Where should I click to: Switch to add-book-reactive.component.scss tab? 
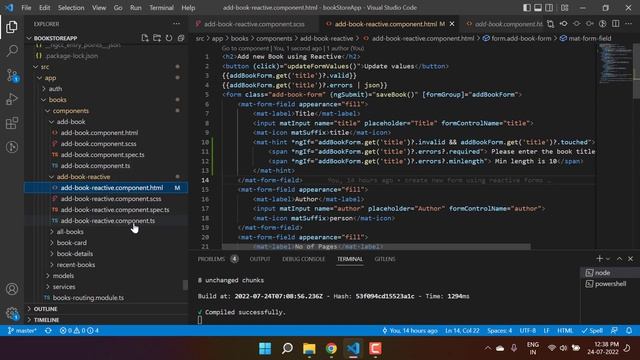point(254,24)
